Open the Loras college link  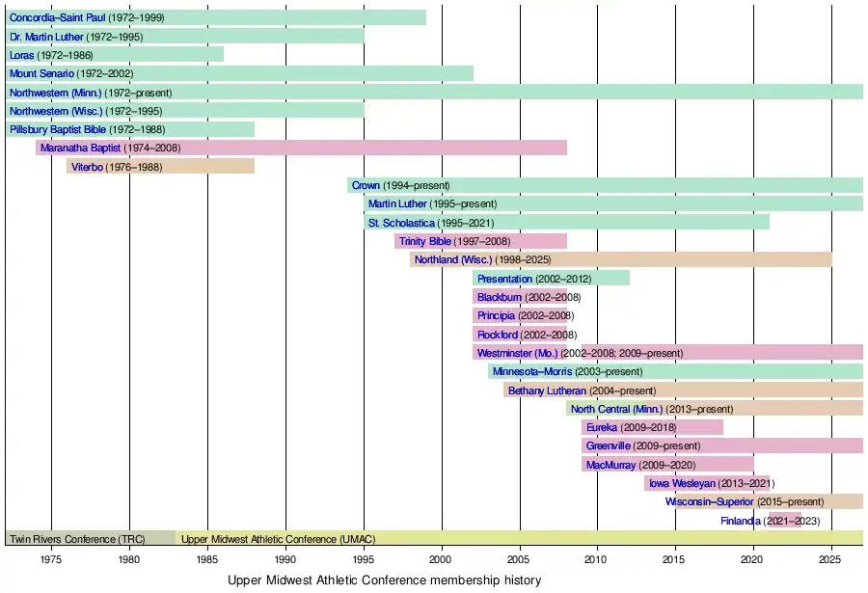(x=21, y=55)
